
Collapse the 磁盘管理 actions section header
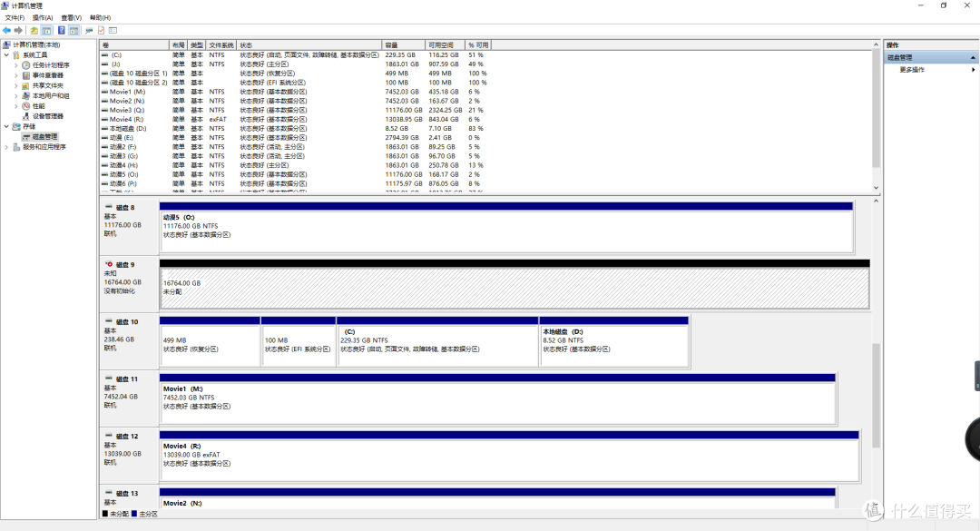pos(974,57)
